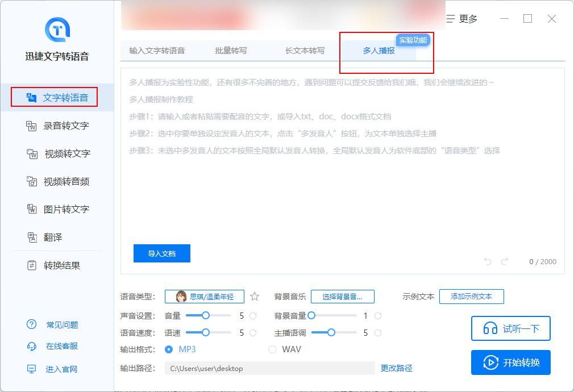The image size is (574, 392).
Task: Open 视频转音频 in the sidebar
Action: 57,182
